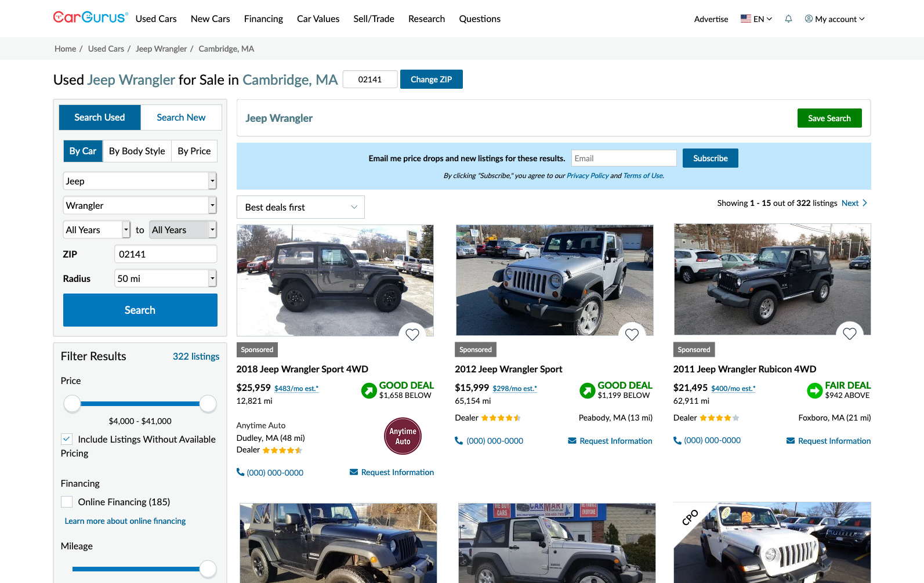
Task: Switch to Search New toggle
Action: pyautogui.click(x=181, y=117)
